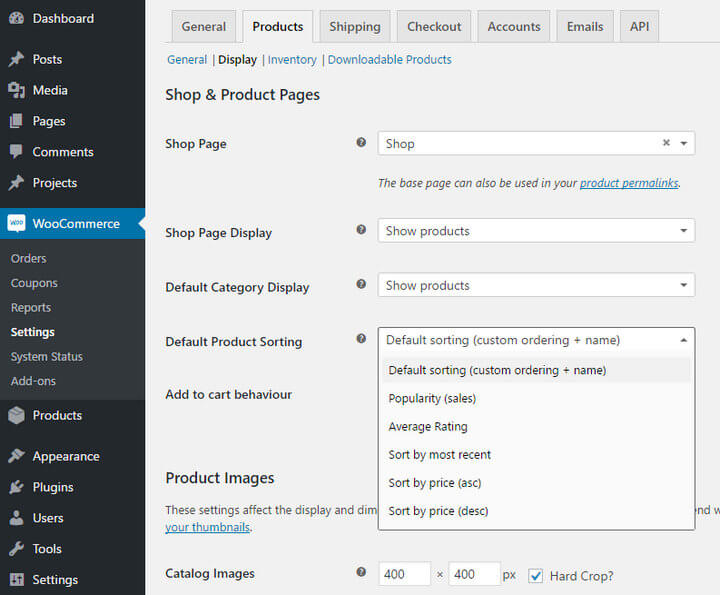720x595 pixels.
Task: Open Downloadable Products sub-section link
Action: (389, 60)
